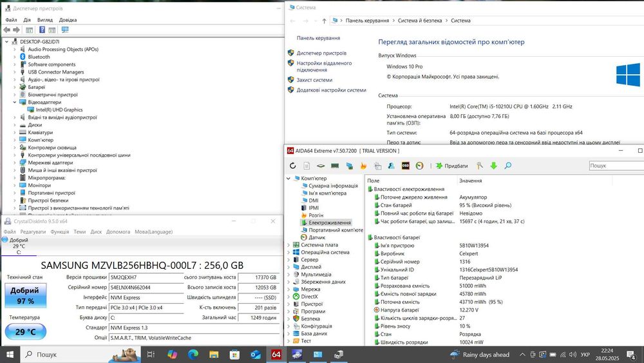
Task: Select DirectX item in AIDA64 tree
Action: click(309, 297)
